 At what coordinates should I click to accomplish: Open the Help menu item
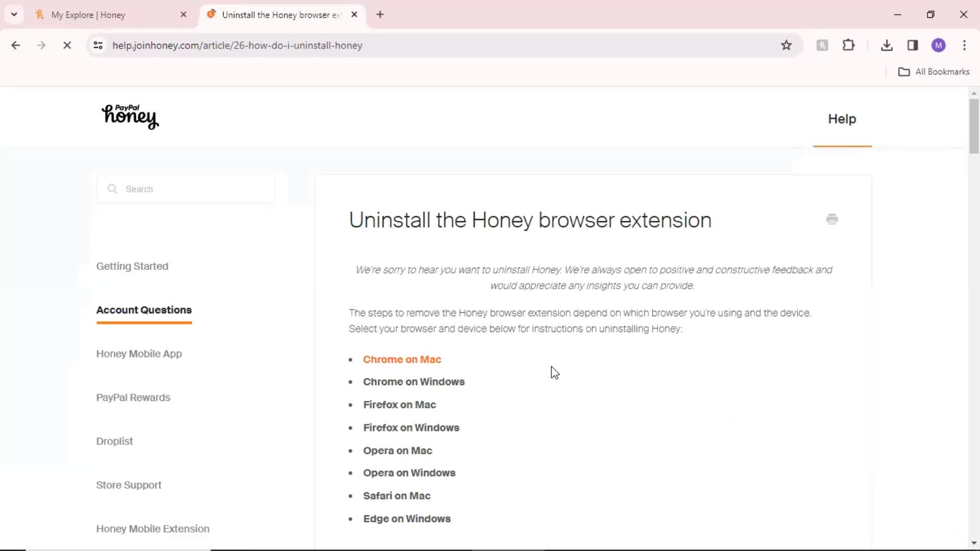click(842, 119)
